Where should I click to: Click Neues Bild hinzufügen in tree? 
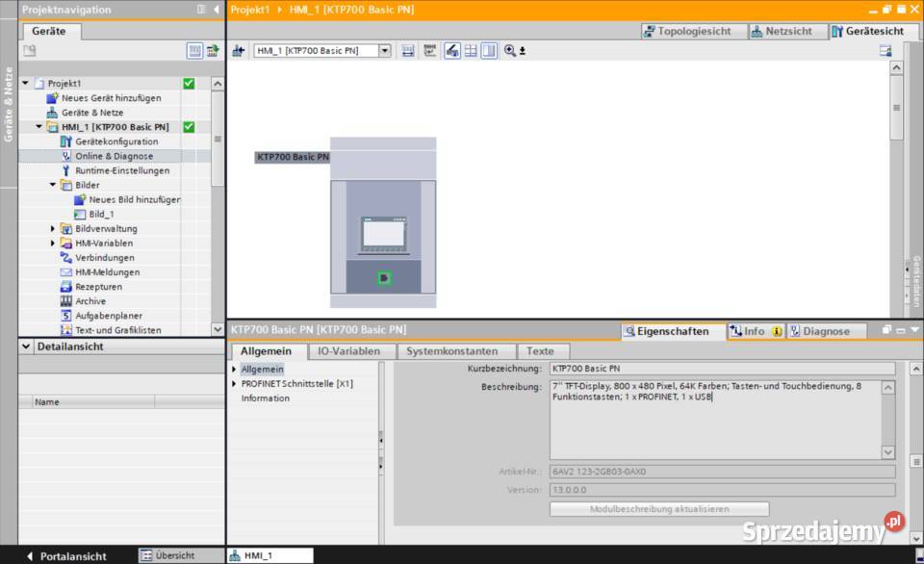point(134,199)
